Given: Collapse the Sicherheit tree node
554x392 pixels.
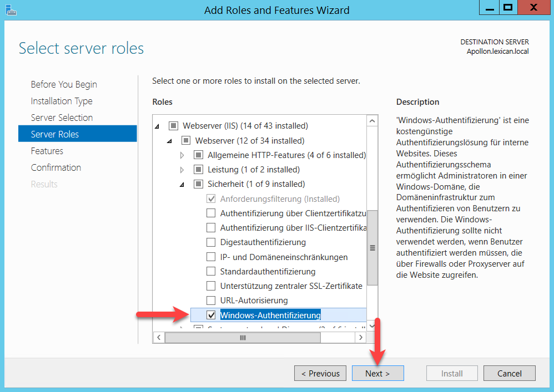Looking at the screenshot, I should (182, 185).
